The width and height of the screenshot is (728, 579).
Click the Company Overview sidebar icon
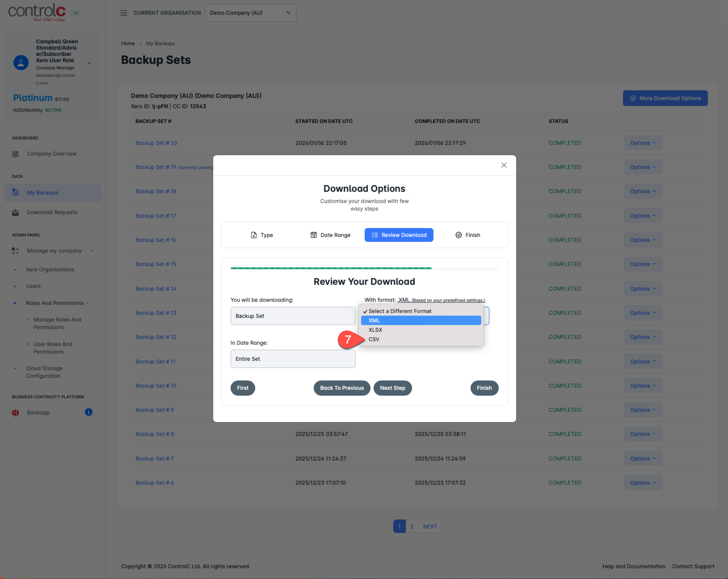[x=16, y=154]
